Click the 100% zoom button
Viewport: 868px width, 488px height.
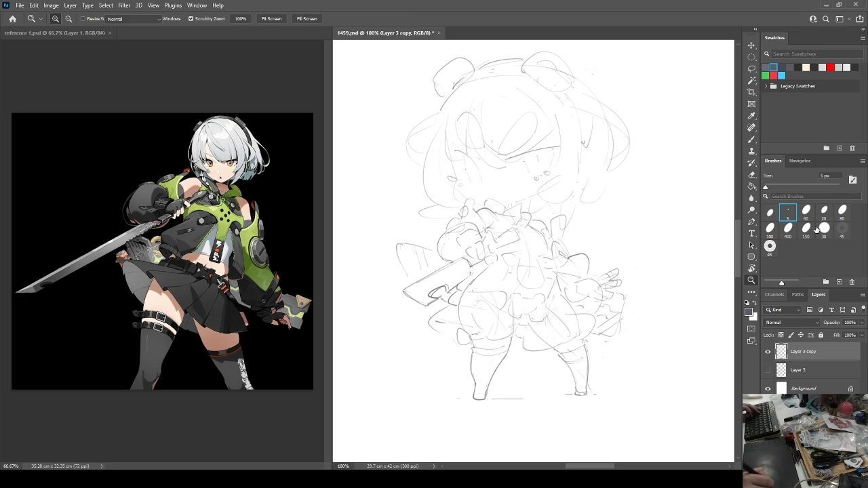(241, 19)
